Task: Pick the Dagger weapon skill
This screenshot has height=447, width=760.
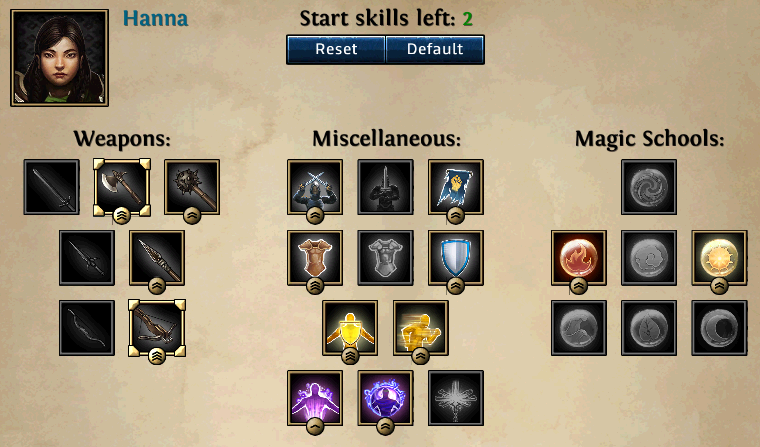Action: 87,257
